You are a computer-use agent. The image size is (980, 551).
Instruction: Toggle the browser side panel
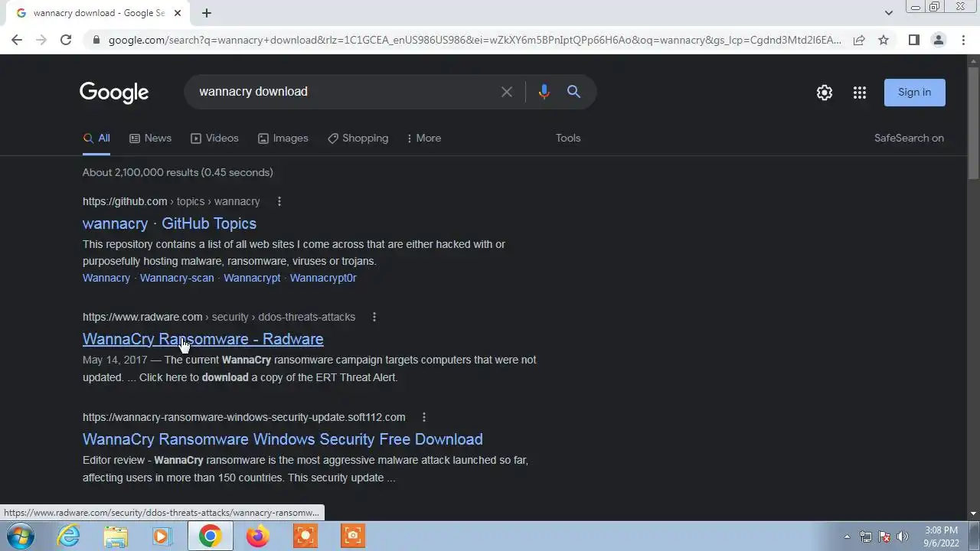click(913, 40)
